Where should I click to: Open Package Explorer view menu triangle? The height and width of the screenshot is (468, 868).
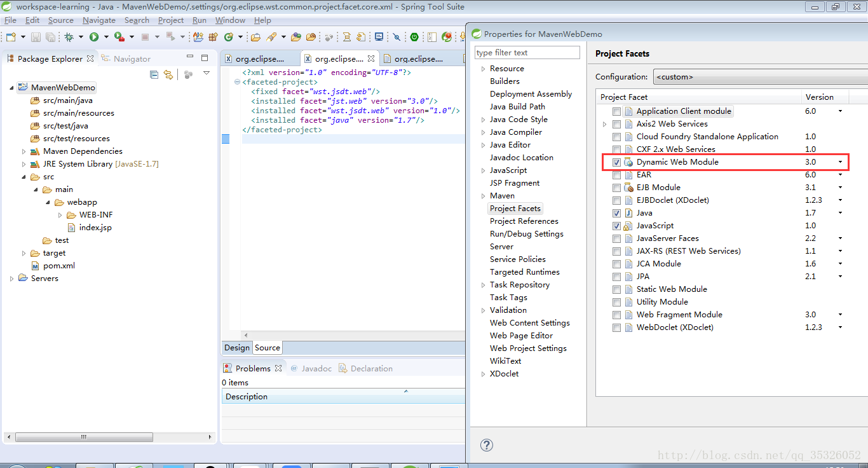coord(207,74)
